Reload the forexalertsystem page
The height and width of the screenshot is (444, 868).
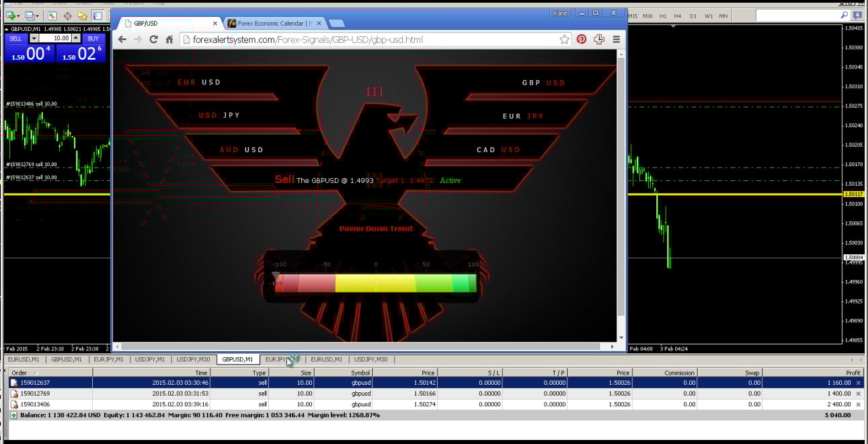(153, 40)
